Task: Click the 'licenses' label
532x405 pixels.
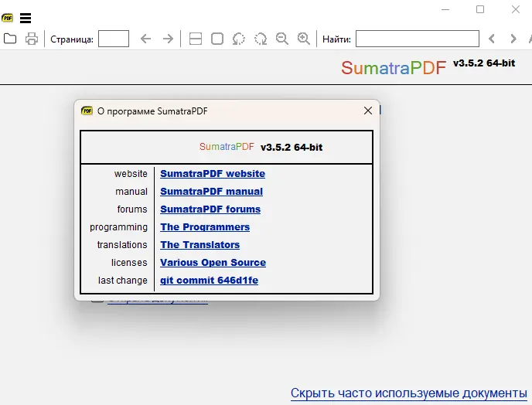Action: (129, 263)
